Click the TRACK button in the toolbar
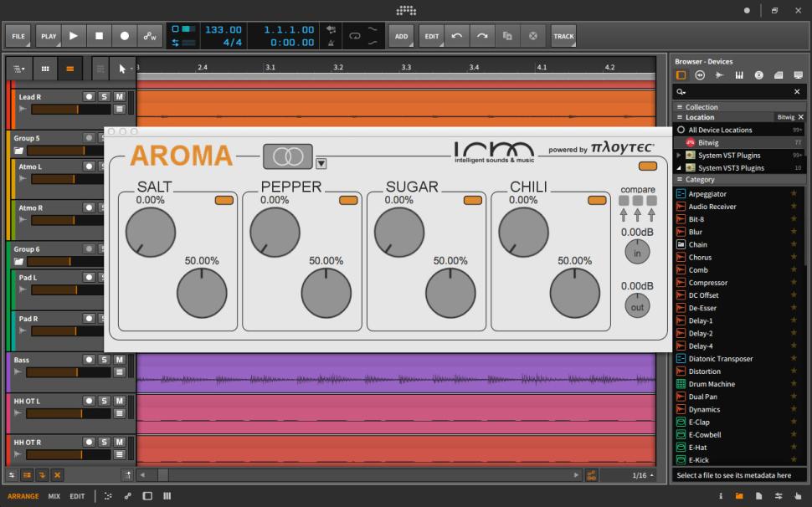 (563, 36)
